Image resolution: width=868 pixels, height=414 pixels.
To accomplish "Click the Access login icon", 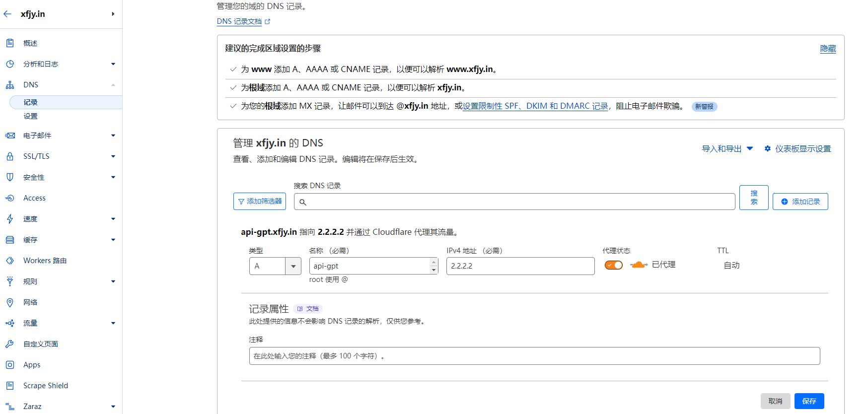I will pos(10,198).
